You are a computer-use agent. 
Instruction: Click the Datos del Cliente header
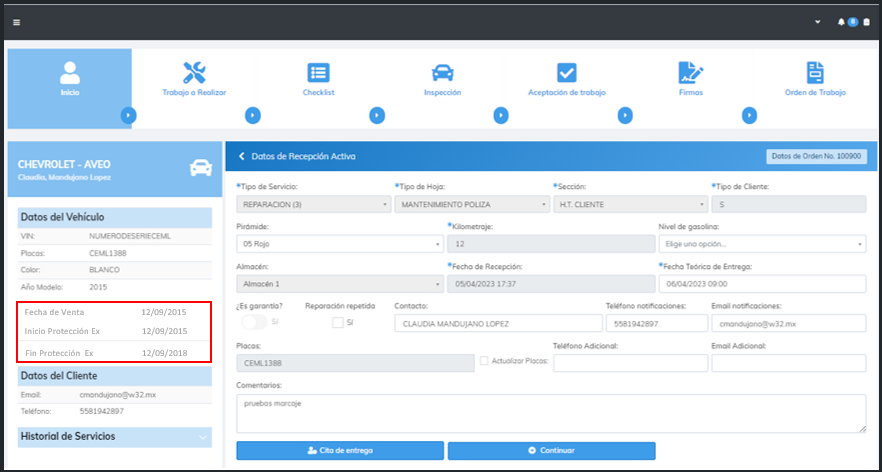(x=115, y=376)
